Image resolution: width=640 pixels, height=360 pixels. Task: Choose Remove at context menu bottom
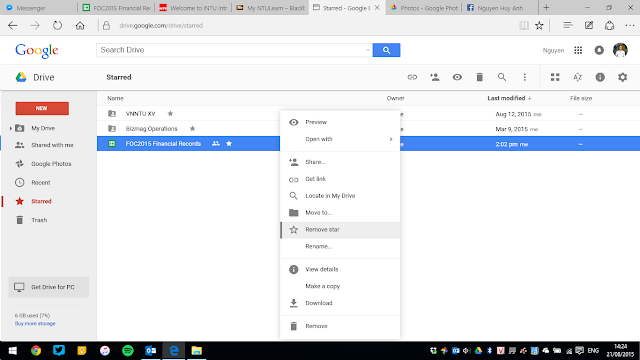click(x=340, y=326)
